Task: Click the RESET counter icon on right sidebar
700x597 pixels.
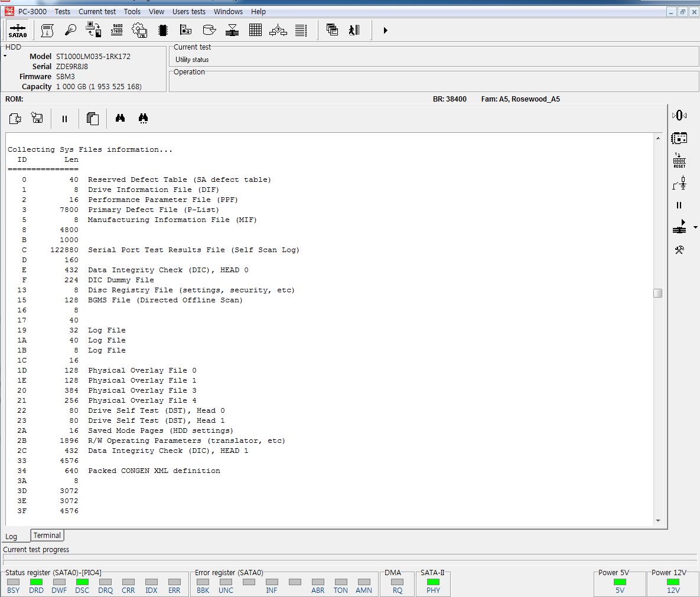Action: [x=679, y=161]
